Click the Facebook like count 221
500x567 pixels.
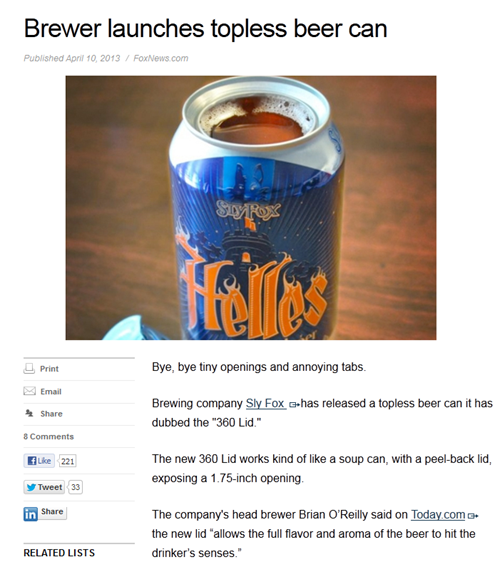pyautogui.click(x=67, y=461)
